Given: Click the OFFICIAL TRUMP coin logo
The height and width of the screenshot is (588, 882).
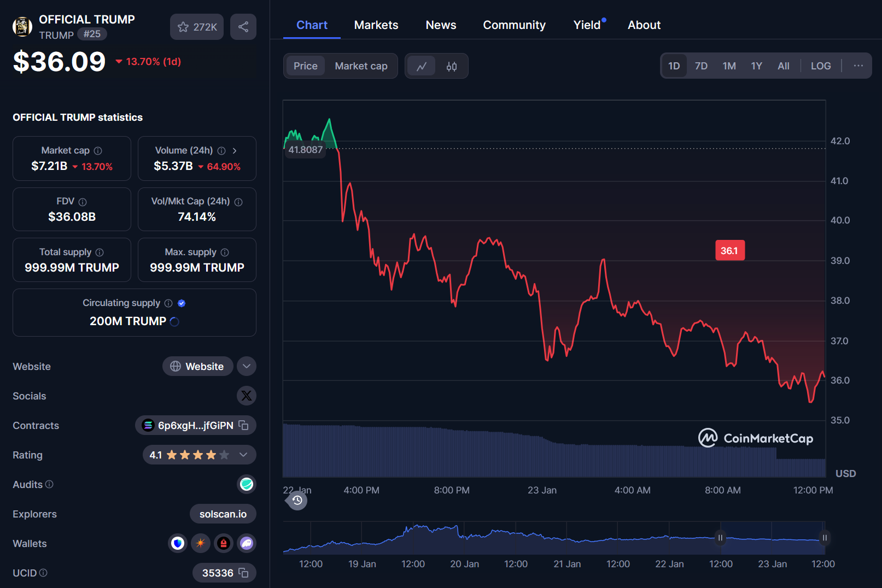Looking at the screenshot, I should point(22,26).
